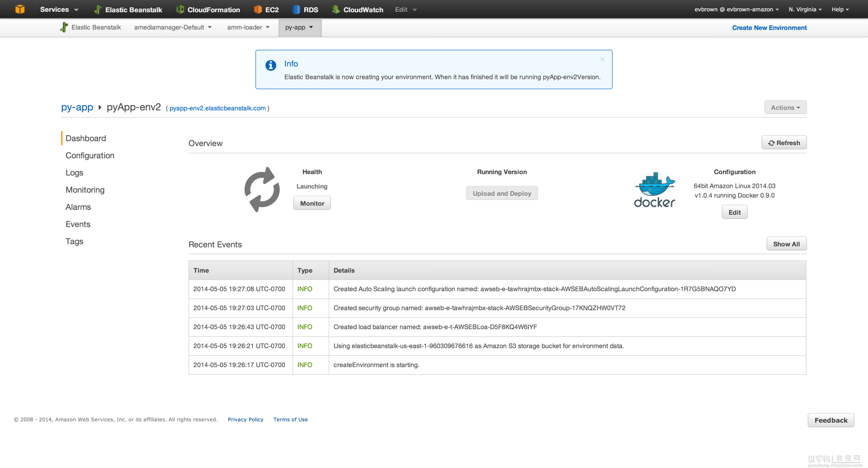Click the Elastic Beanstalk breadcrumb home label
The width and height of the screenshot is (868, 468).
point(96,27)
